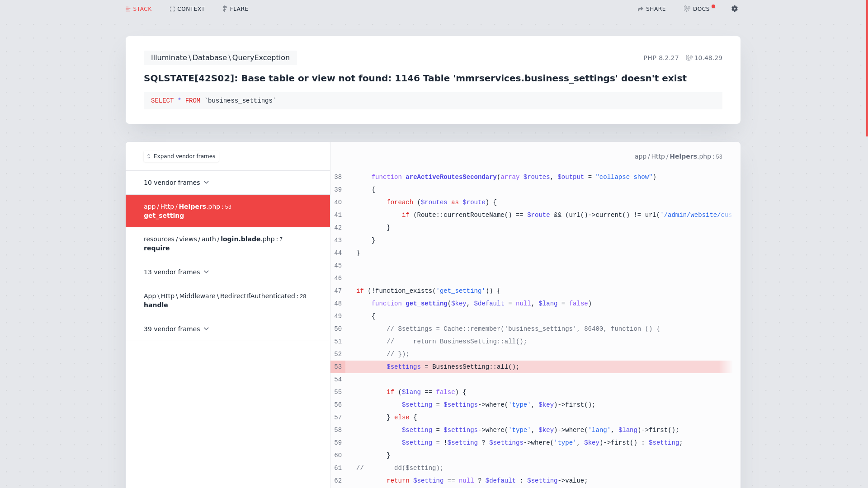Expand the 13 vendor frames group
The width and height of the screenshot is (868, 488).
pyautogui.click(x=228, y=272)
